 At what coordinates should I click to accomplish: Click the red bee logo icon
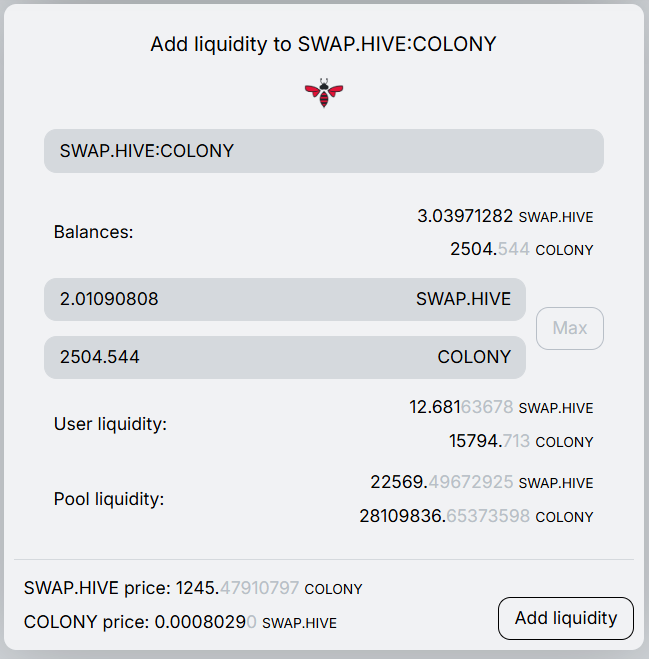click(323, 94)
